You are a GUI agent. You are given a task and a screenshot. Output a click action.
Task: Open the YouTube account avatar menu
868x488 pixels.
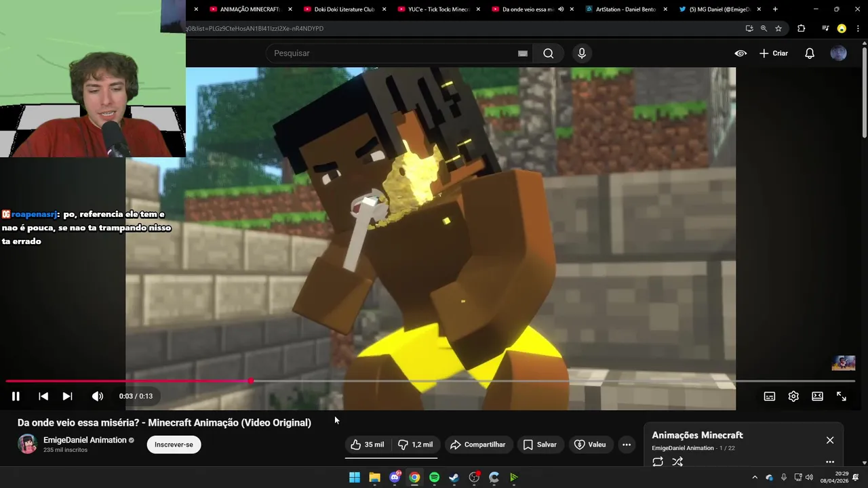(839, 54)
